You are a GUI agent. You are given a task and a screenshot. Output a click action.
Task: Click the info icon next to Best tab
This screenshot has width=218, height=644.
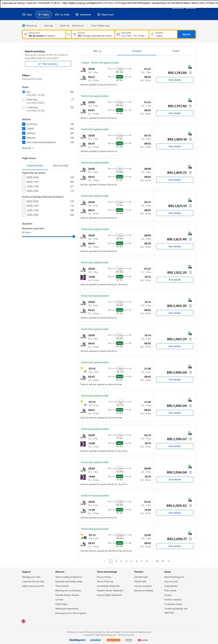point(100,51)
